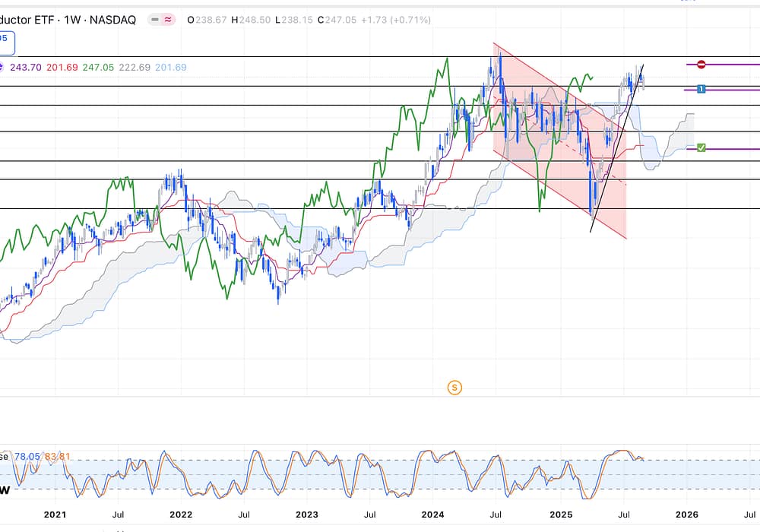The image size is (760, 532).
Task: Click the green checkmark level marker
Action: (x=701, y=147)
